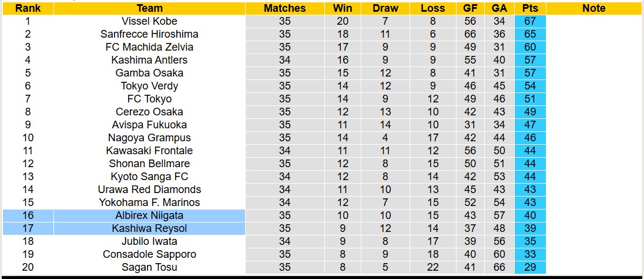The image size is (644, 279).
Task: Open Kashima Antlers team entry
Action: click(x=149, y=60)
